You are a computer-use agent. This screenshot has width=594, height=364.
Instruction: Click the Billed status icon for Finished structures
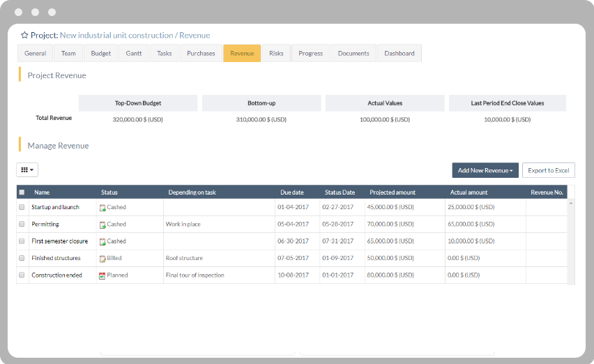(x=102, y=259)
